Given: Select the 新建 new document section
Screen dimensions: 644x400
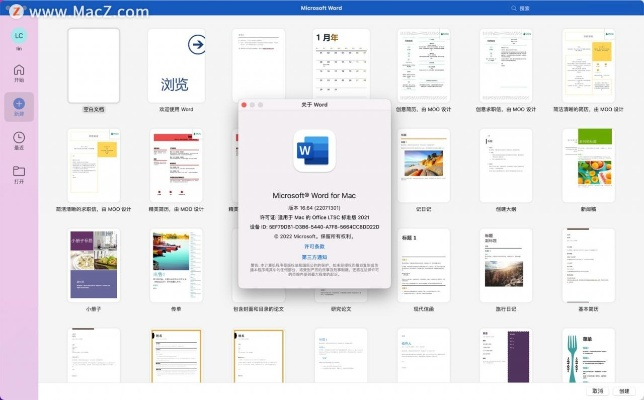Looking at the screenshot, I should [19, 107].
